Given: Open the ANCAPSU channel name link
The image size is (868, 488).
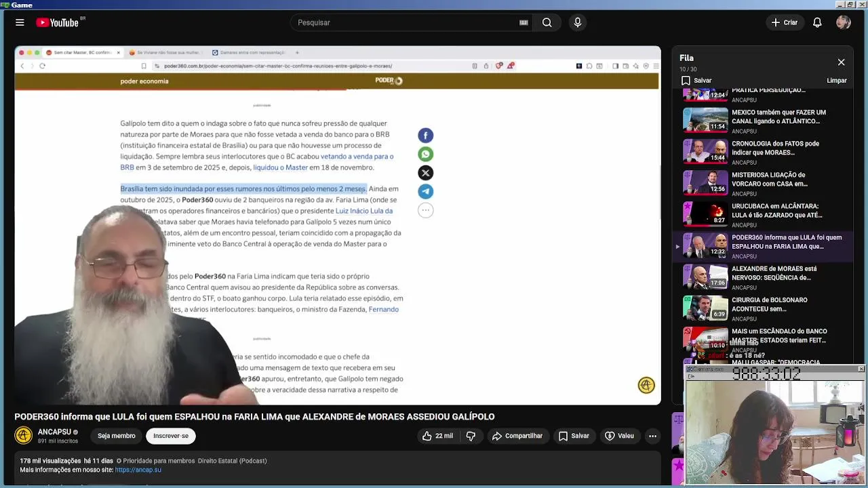Looking at the screenshot, I should tap(54, 432).
